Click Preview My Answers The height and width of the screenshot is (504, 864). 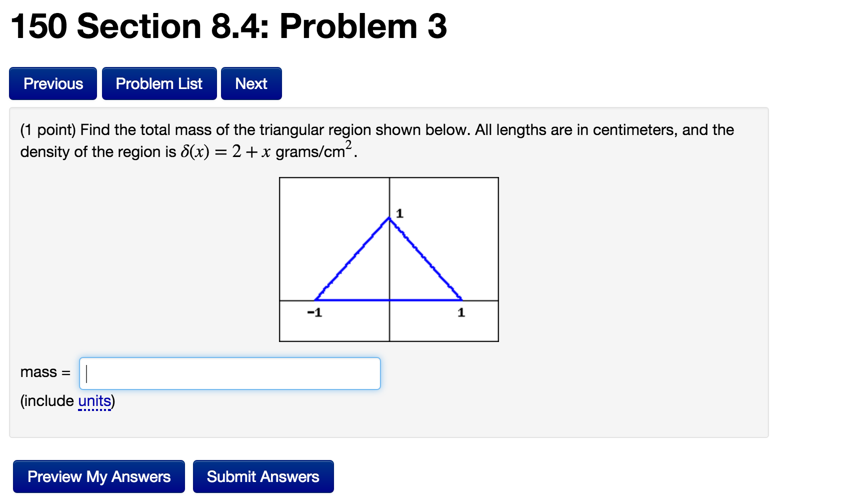pos(99,476)
